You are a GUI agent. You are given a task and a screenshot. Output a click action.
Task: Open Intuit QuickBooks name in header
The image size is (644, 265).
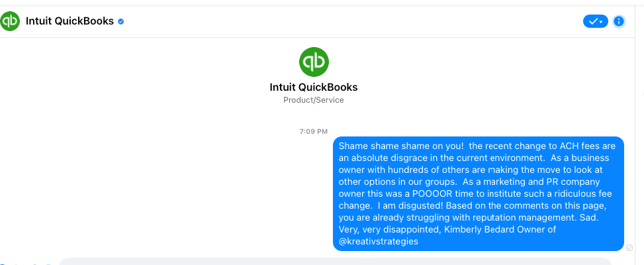[69, 21]
